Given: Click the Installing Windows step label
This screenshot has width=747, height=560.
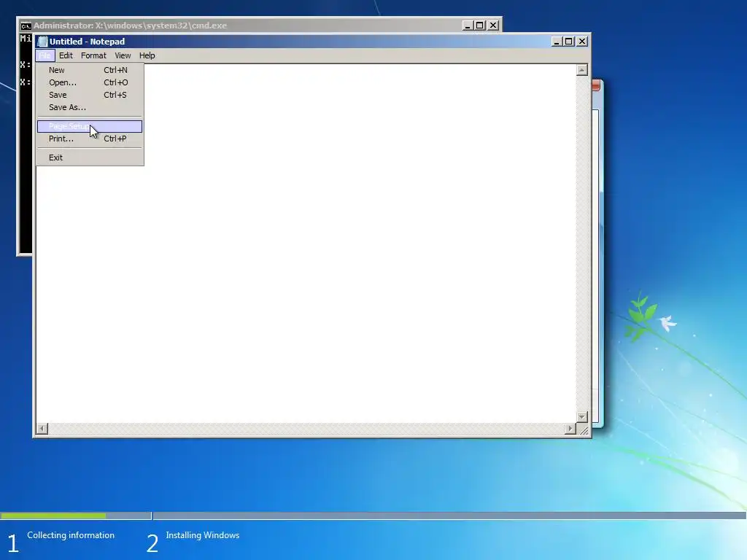Looking at the screenshot, I should [203, 535].
